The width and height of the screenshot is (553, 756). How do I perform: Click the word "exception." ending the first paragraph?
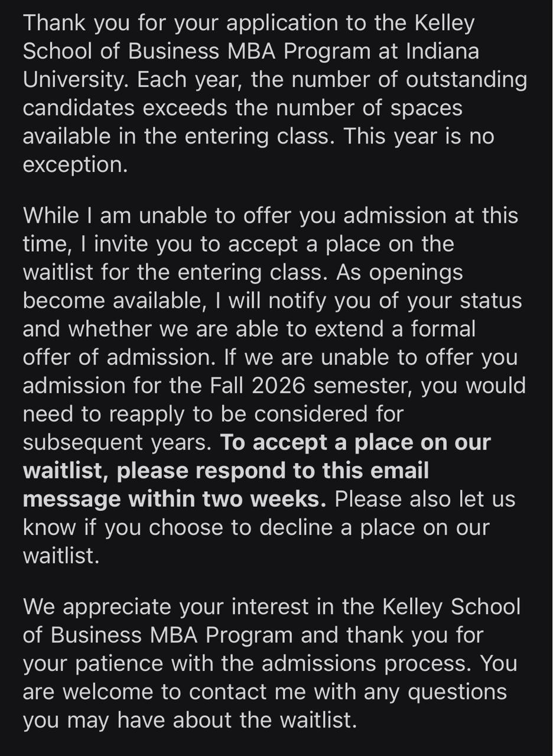pyautogui.click(x=75, y=165)
